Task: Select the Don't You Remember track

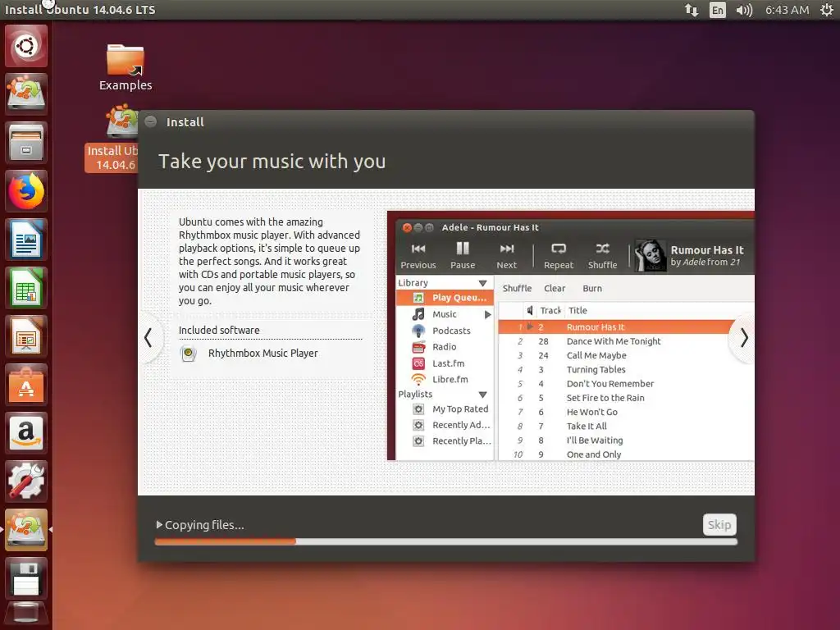Action: (x=626, y=384)
